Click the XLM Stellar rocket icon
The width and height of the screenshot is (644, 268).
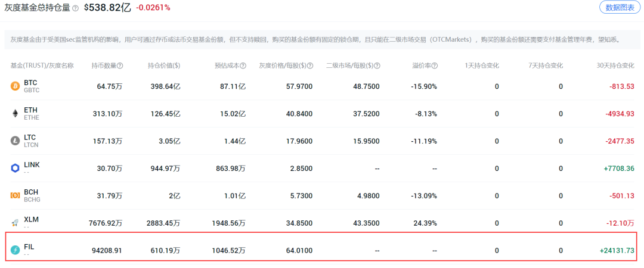click(x=15, y=223)
